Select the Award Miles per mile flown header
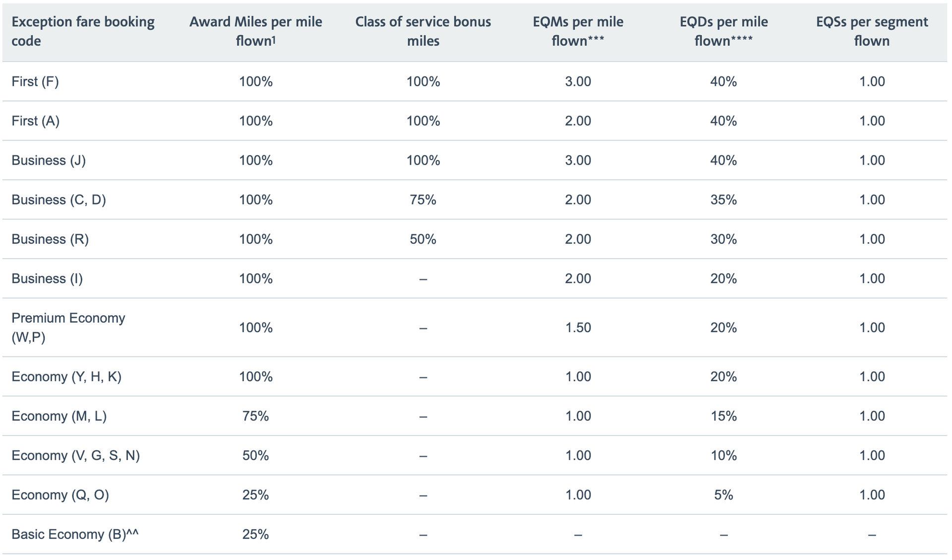 point(256,31)
